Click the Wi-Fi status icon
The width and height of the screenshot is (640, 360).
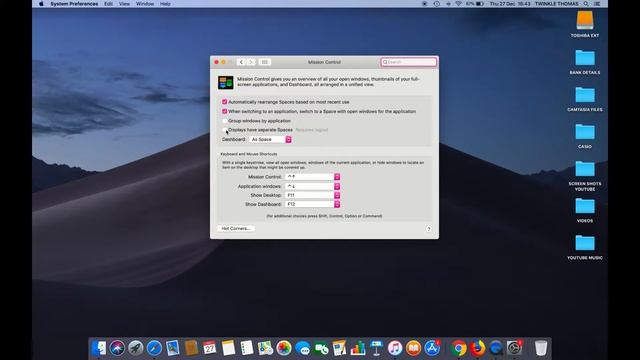(x=458, y=4)
